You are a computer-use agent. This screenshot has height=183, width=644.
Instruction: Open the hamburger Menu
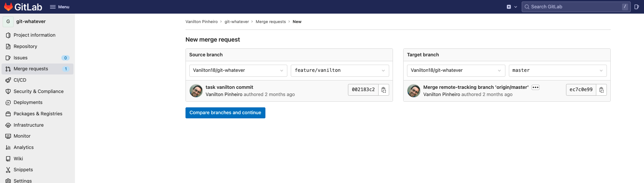[x=59, y=7]
